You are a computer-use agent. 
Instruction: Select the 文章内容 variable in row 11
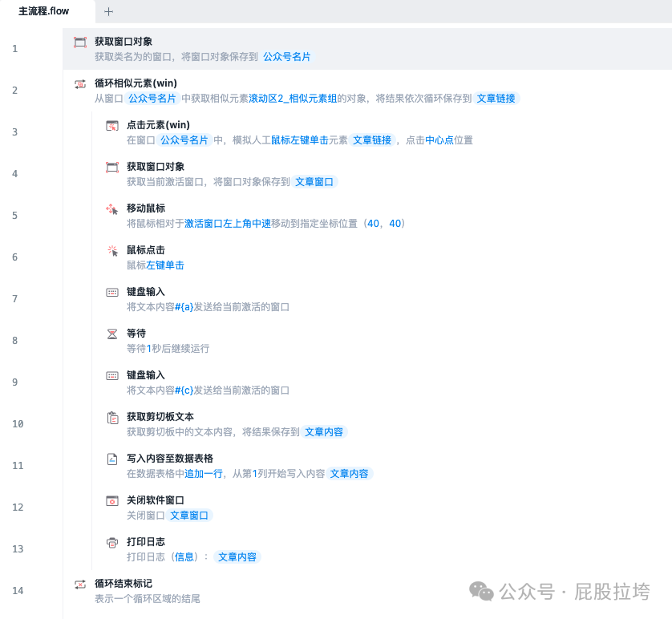pyautogui.click(x=350, y=474)
